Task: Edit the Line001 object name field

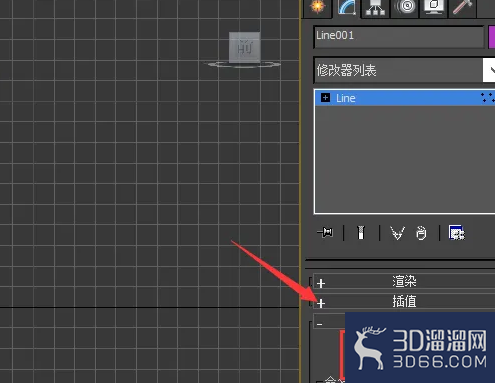Action: [x=399, y=36]
